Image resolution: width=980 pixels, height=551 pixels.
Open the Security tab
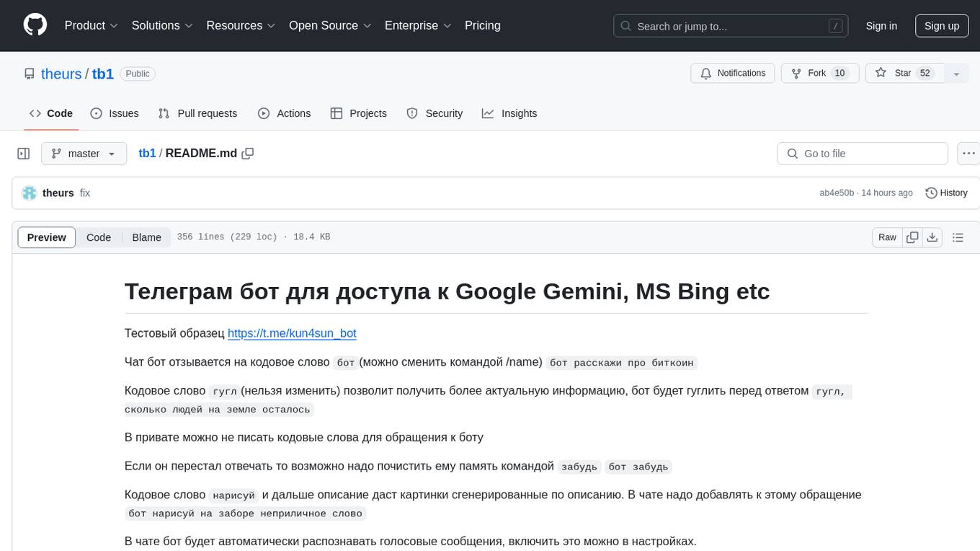click(x=435, y=113)
